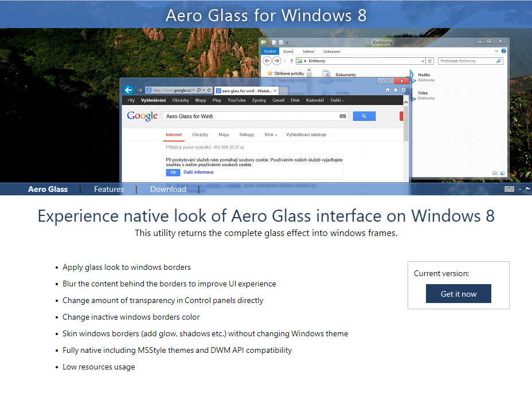The image size is (532, 405).
Task: Click YouTube in the Google top bar
Action: click(237, 100)
